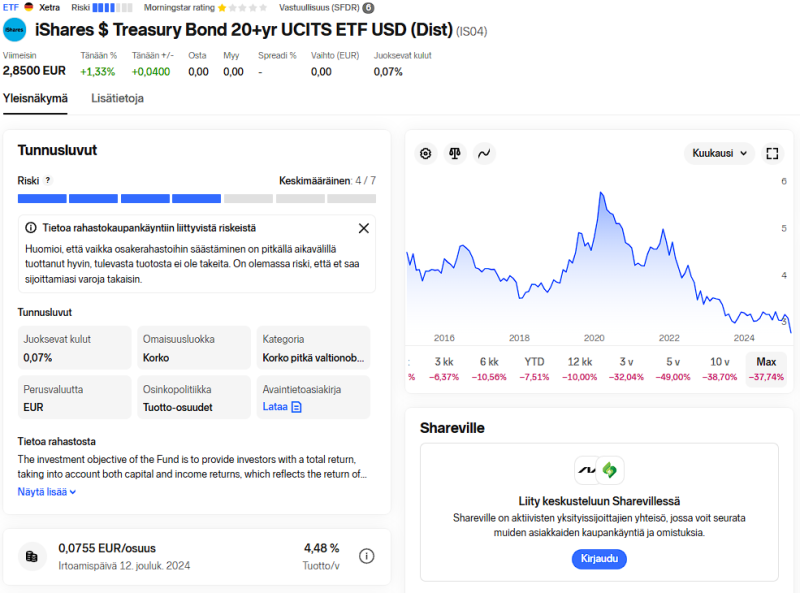Click the Xetra exchange label
Viewport: 800px width, 593px height.
point(49,8)
